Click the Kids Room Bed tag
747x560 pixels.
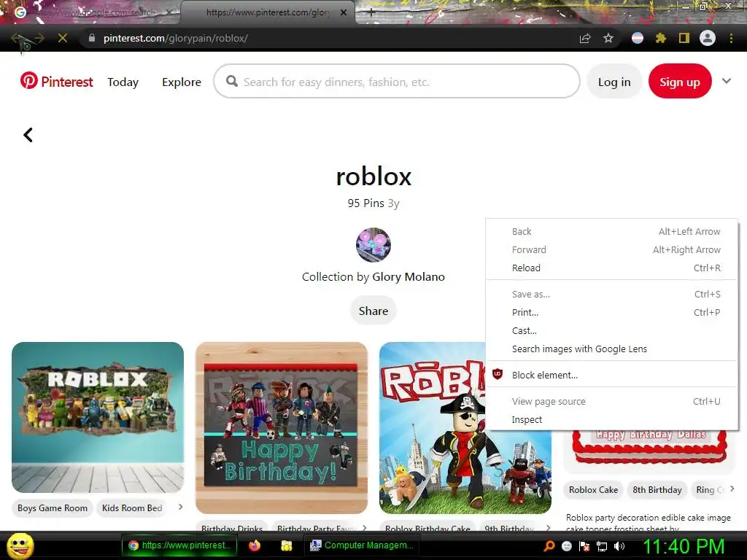[x=132, y=507]
